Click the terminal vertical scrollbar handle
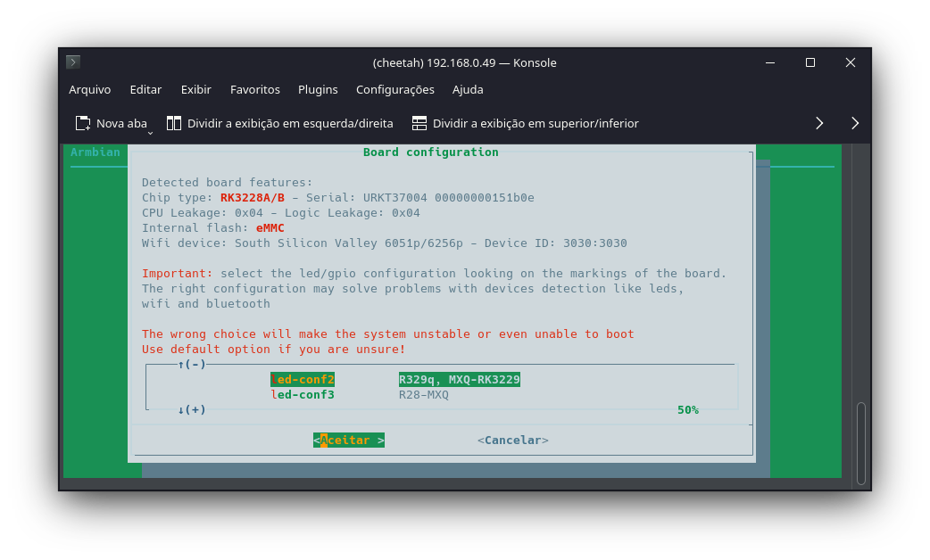This screenshot has width=930, height=560. point(861,443)
